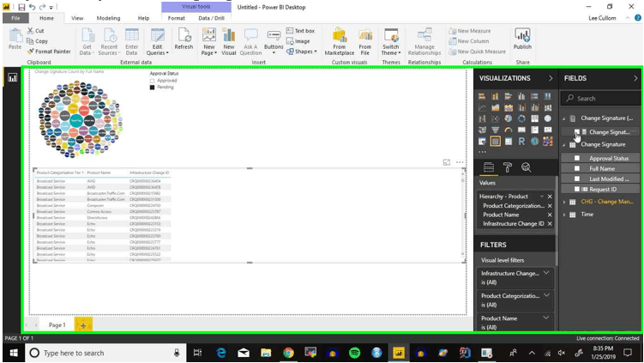Collapse the Visualizations pane with its chevron

551,78
